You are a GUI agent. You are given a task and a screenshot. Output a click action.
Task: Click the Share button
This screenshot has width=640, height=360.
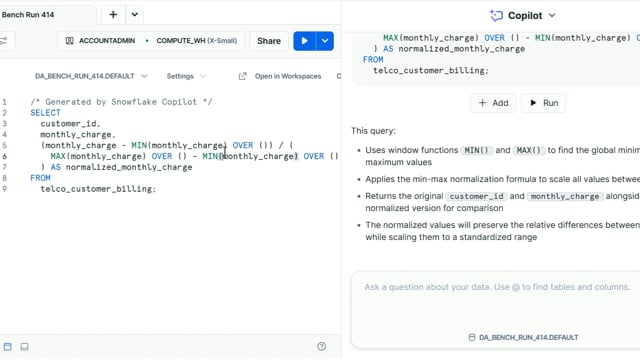[x=269, y=41]
